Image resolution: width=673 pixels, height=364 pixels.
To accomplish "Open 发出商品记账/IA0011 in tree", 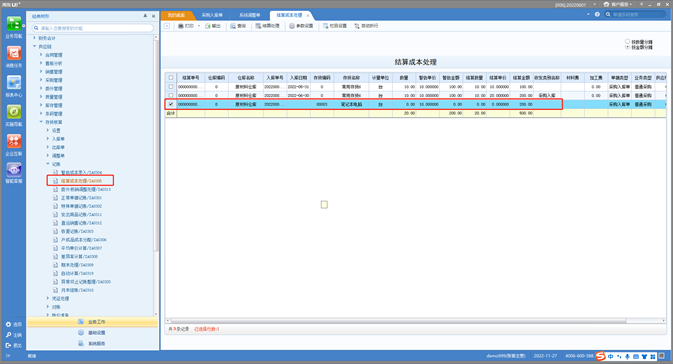I will click(81, 215).
